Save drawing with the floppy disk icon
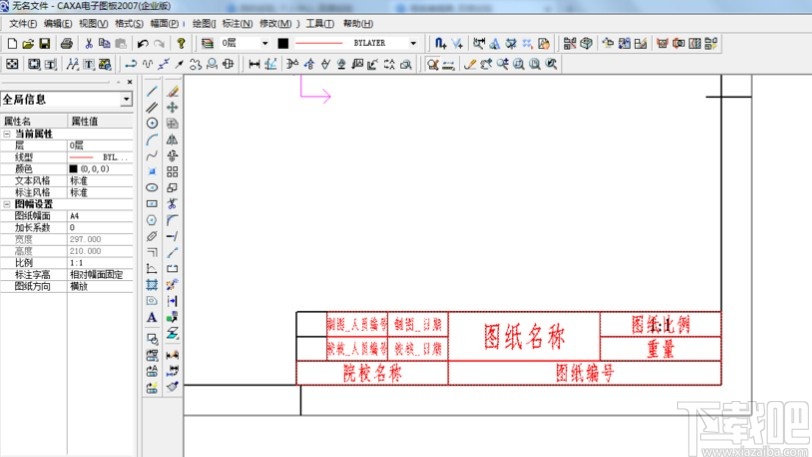Screen dimensions: 812x457 pos(45,44)
